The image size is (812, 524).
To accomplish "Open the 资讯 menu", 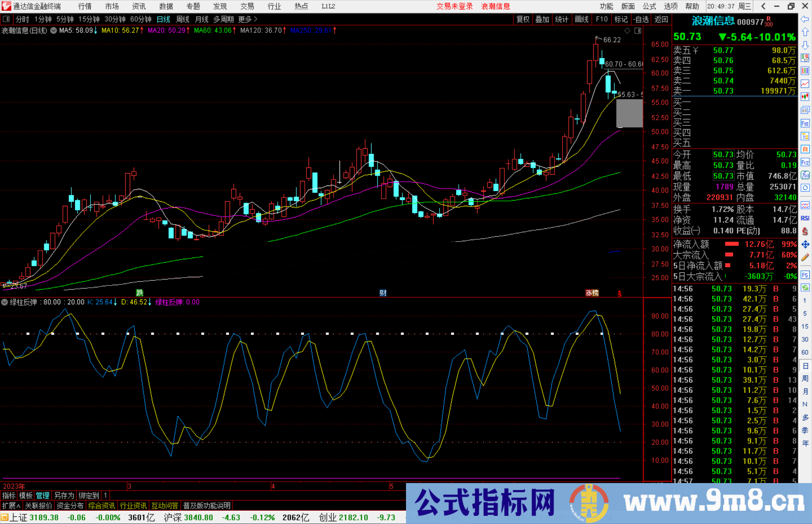I will 138,6.
